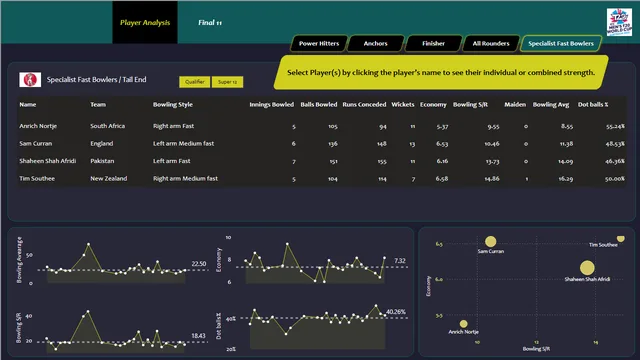Filter by Qualifier stage
Image resolution: width=640 pixels, height=360 pixels.
[x=195, y=82]
